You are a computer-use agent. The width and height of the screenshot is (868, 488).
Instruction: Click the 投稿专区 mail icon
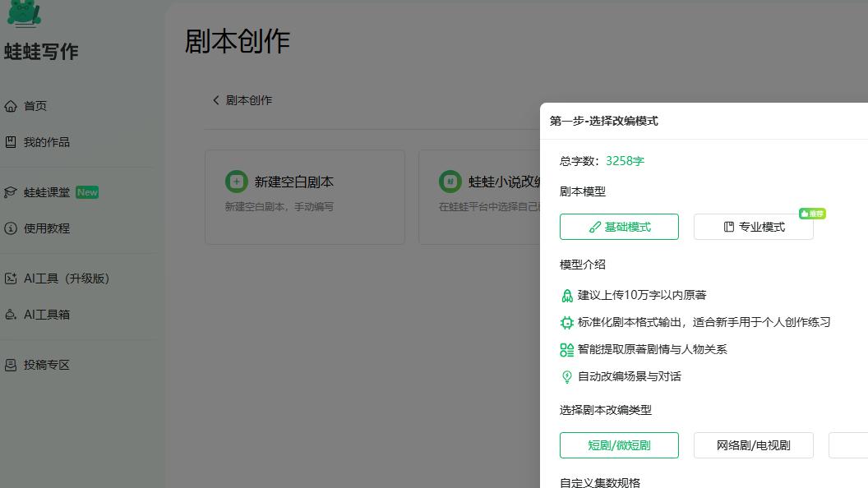[11, 364]
